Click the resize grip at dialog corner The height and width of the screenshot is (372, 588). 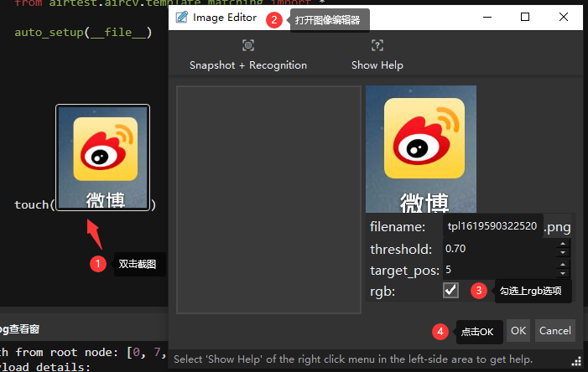[x=576, y=361]
